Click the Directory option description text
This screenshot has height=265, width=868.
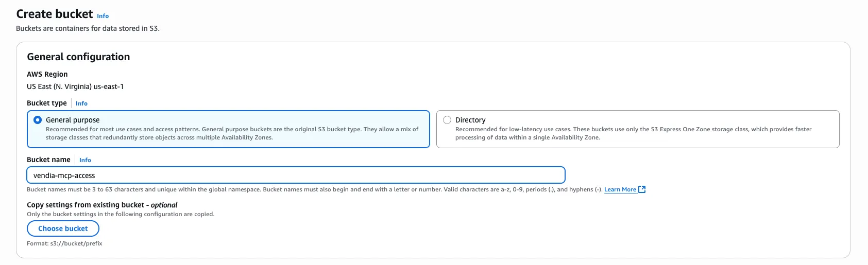(x=633, y=133)
